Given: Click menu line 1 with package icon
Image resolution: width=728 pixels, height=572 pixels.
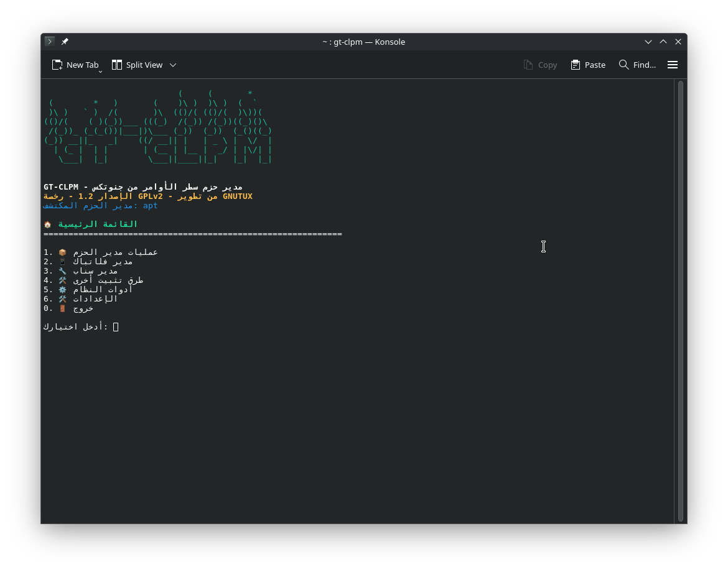Looking at the screenshot, I should (x=101, y=252).
